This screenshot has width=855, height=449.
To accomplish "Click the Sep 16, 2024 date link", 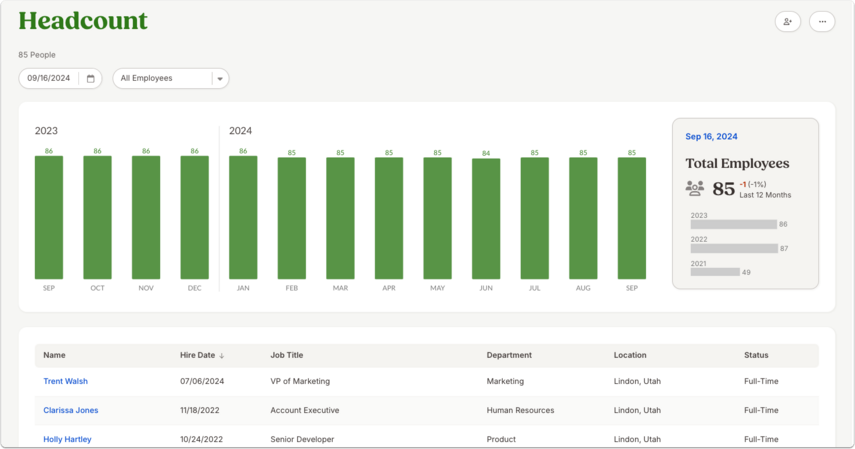I will click(x=711, y=136).
